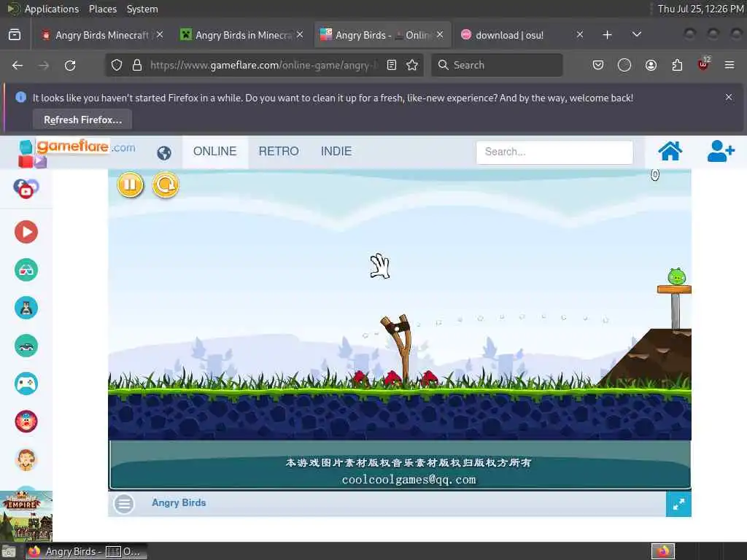Select the ONLINE games tab
The image size is (747, 560).
[x=215, y=152]
